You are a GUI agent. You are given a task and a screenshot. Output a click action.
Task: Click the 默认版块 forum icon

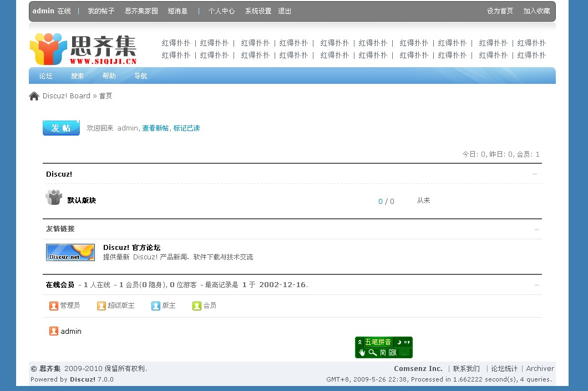click(54, 197)
